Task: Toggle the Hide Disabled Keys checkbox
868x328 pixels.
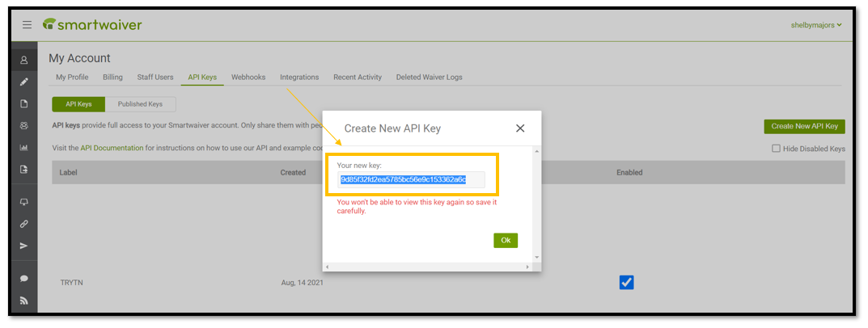Action: click(x=776, y=148)
